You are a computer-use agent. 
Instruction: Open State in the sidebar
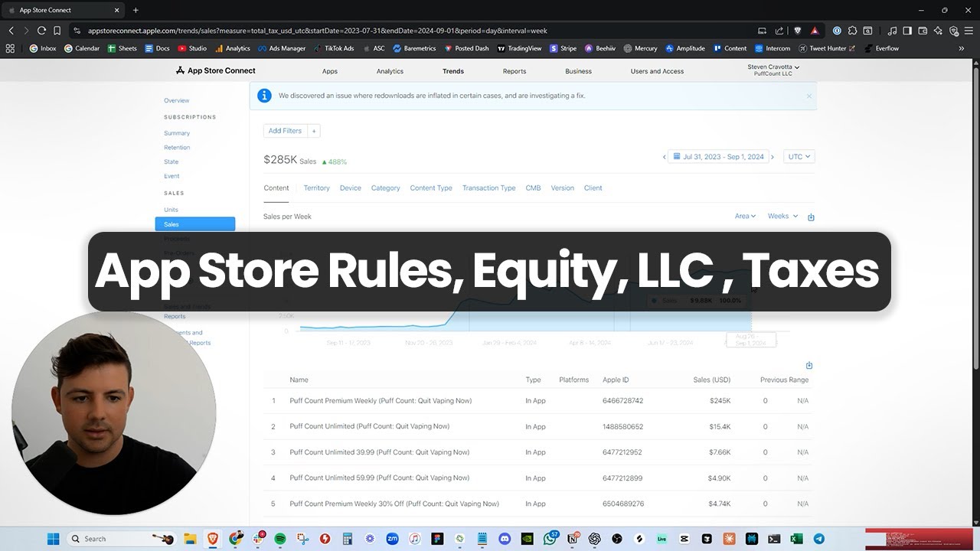171,161
